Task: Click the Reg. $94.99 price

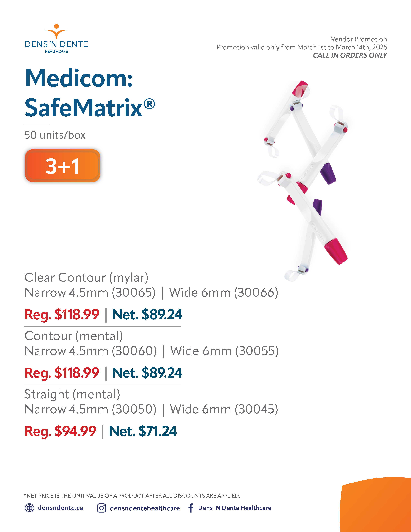Action: click(60, 431)
